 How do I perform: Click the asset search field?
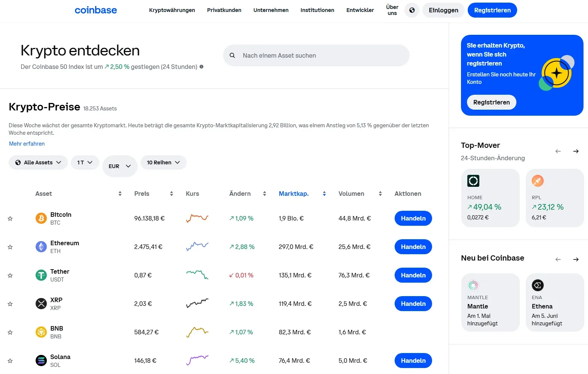pos(316,55)
